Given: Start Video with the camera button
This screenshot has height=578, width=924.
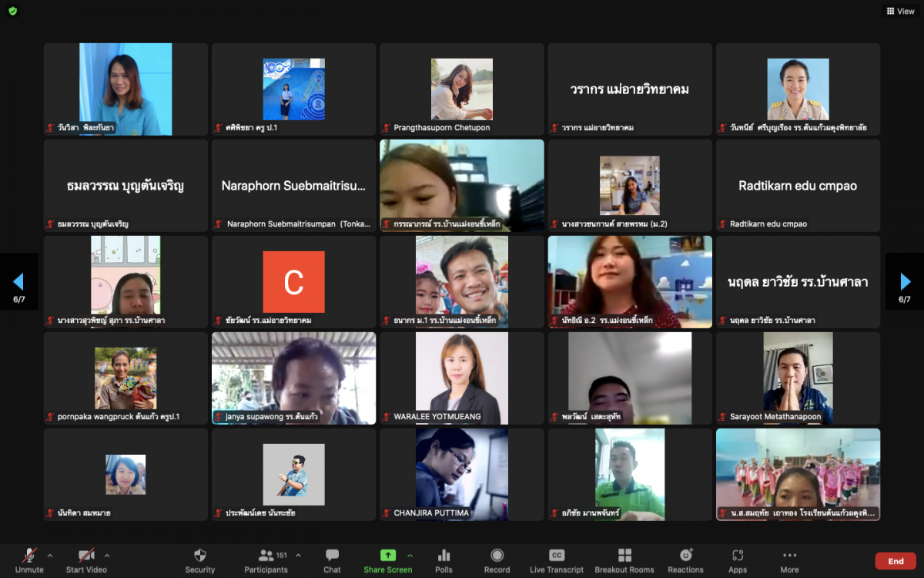Looking at the screenshot, I should [x=85, y=560].
